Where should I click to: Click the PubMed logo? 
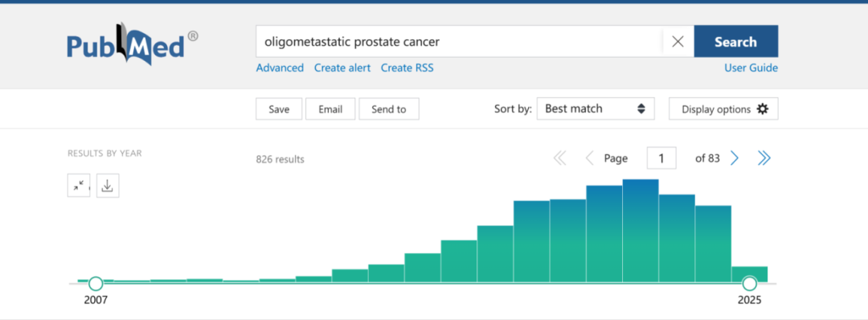tap(133, 43)
